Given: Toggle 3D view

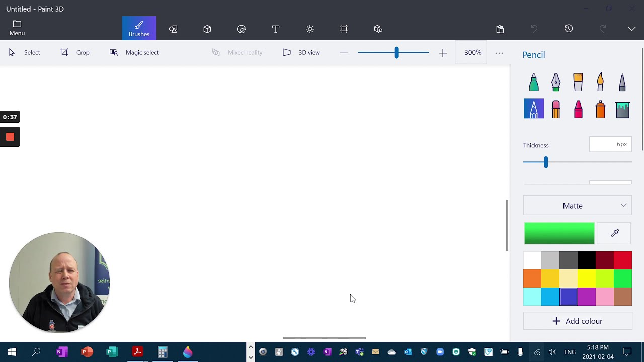Looking at the screenshot, I should point(301,52).
